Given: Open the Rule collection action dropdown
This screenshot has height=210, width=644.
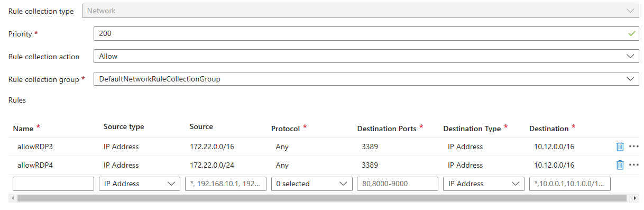Looking at the screenshot, I should (x=366, y=56).
